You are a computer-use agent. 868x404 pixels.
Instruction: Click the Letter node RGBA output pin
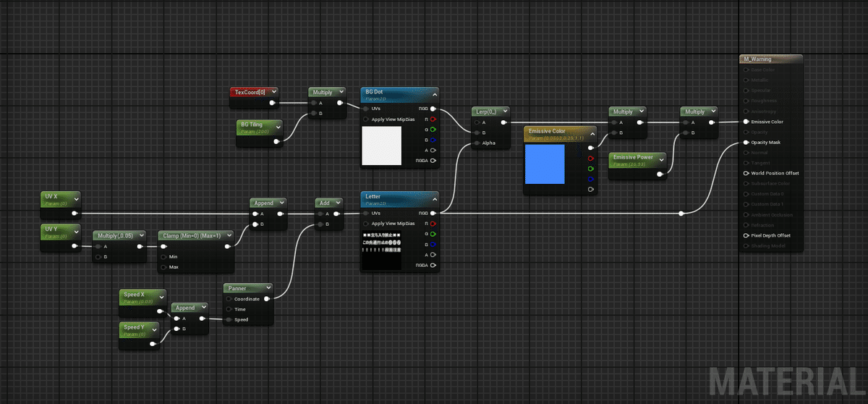click(433, 265)
